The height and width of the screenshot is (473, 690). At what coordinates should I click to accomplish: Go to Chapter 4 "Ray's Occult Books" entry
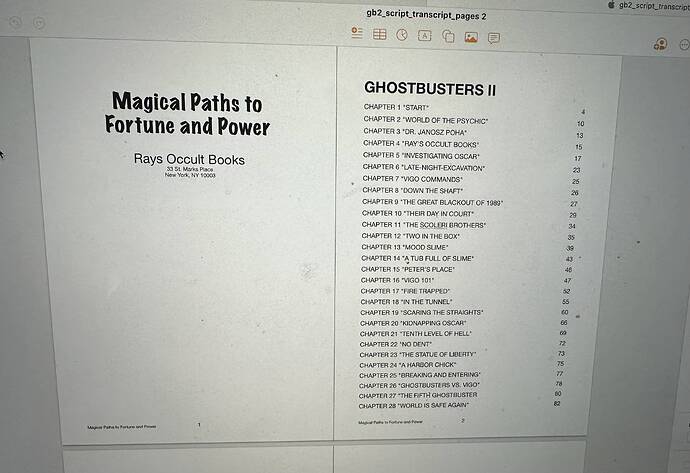tap(473, 144)
